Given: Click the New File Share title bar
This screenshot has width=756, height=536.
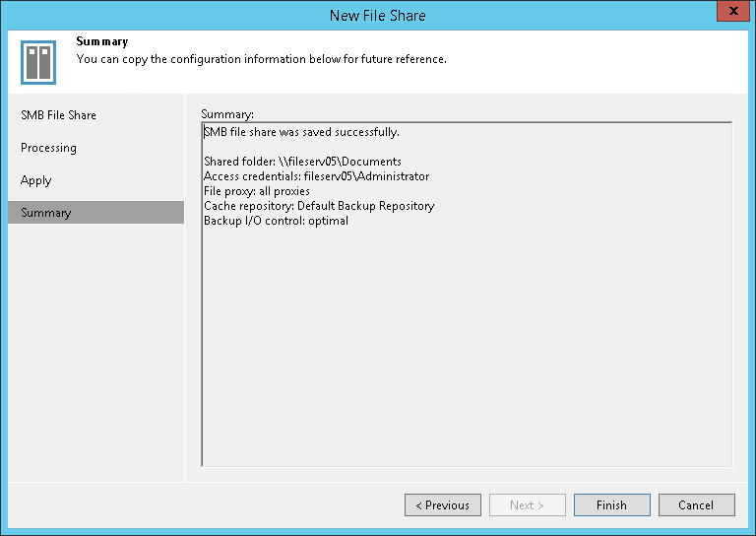Looking at the screenshot, I should point(378,16).
